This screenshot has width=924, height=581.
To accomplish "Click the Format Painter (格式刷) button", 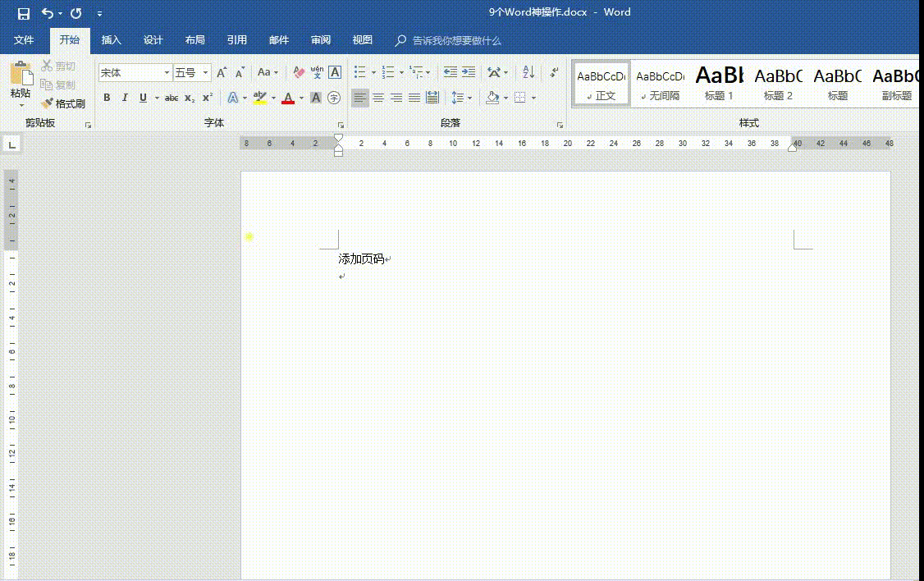I will tap(64, 104).
